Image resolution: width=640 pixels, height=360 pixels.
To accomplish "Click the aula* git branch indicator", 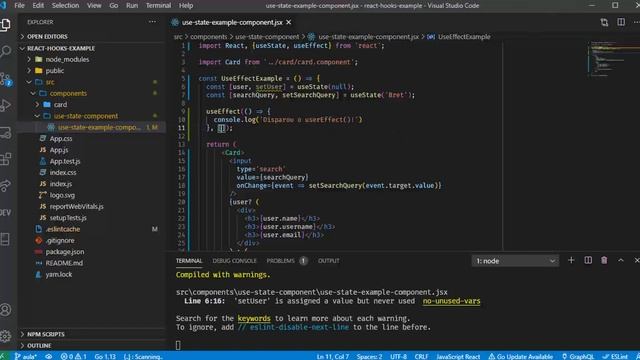I will click(25, 356).
